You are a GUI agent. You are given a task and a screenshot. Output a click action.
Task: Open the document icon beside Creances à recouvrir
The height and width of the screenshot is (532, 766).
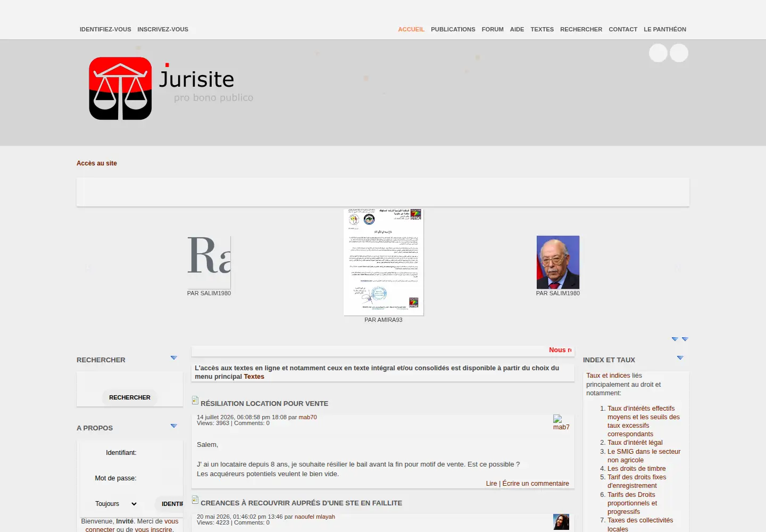pyautogui.click(x=195, y=500)
